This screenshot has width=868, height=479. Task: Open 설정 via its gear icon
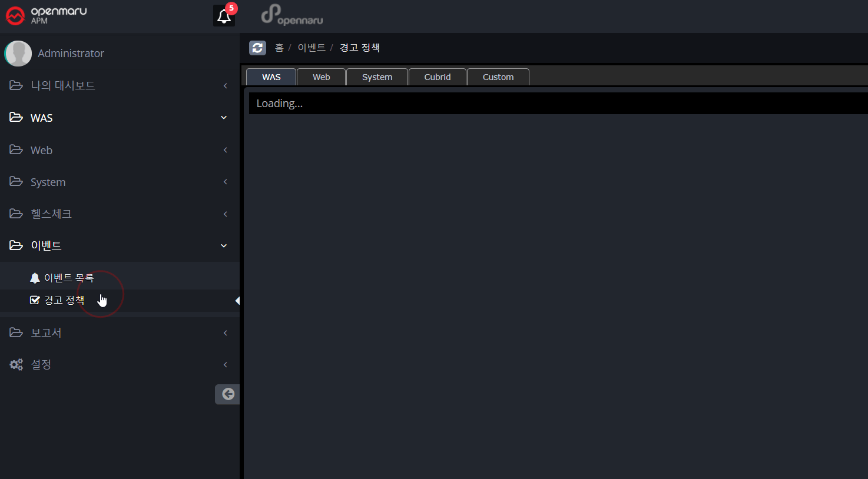click(15, 364)
